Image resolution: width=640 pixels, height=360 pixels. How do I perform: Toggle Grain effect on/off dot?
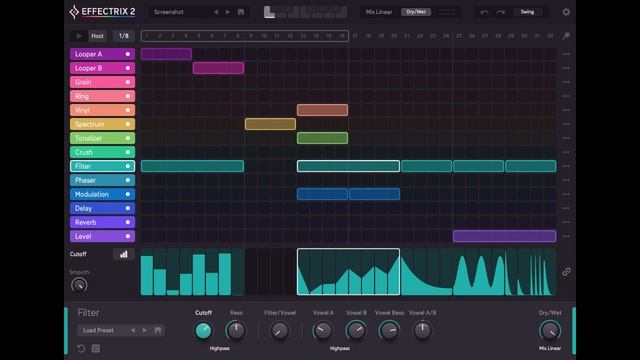128,82
